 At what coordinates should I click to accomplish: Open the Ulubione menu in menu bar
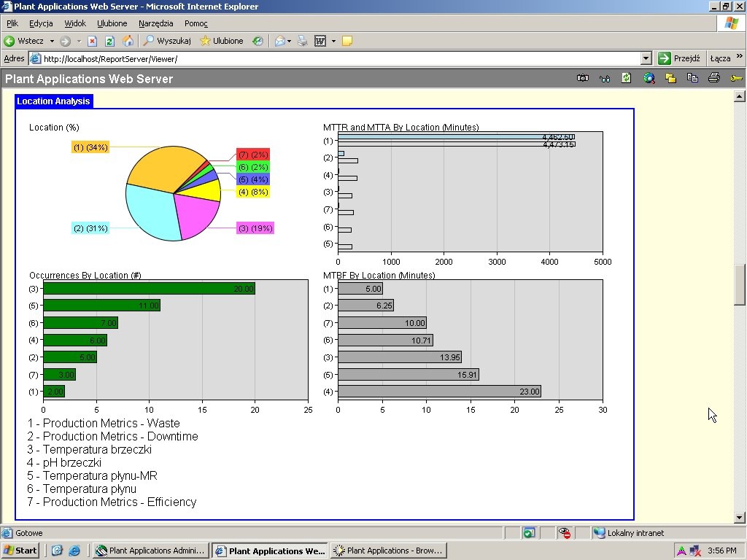coord(112,23)
